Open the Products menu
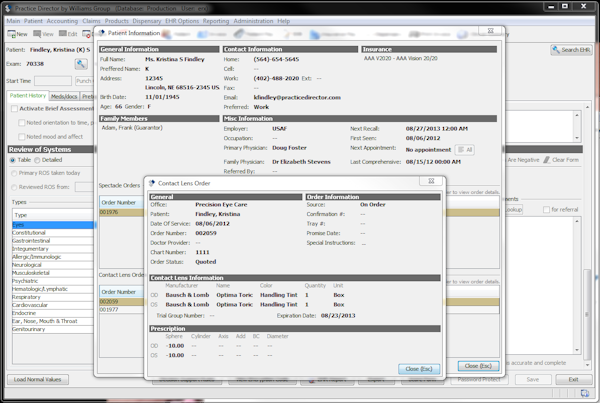 (x=117, y=21)
